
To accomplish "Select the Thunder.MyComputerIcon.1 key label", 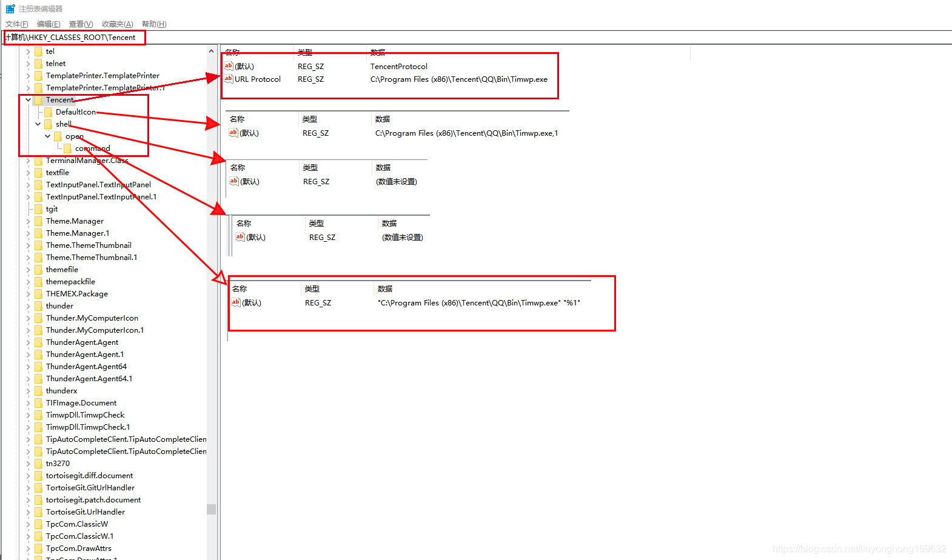I will pyautogui.click(x=95, y=330).
